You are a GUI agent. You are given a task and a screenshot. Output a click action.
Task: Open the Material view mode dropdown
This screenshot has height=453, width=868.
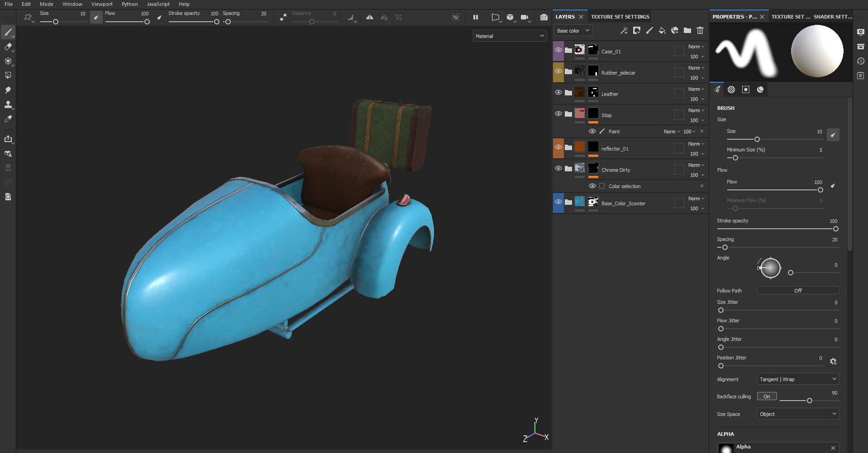pyautogui.click(x=509, y=36)
